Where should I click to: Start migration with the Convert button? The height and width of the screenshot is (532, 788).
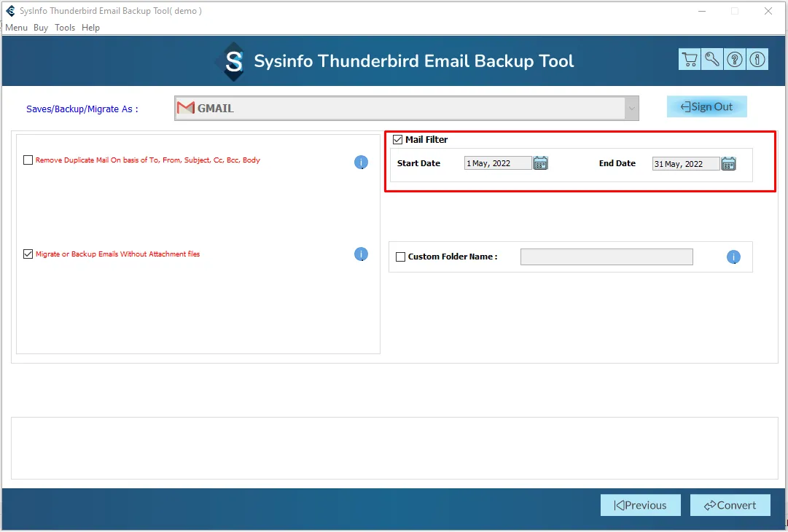[730, 505]
